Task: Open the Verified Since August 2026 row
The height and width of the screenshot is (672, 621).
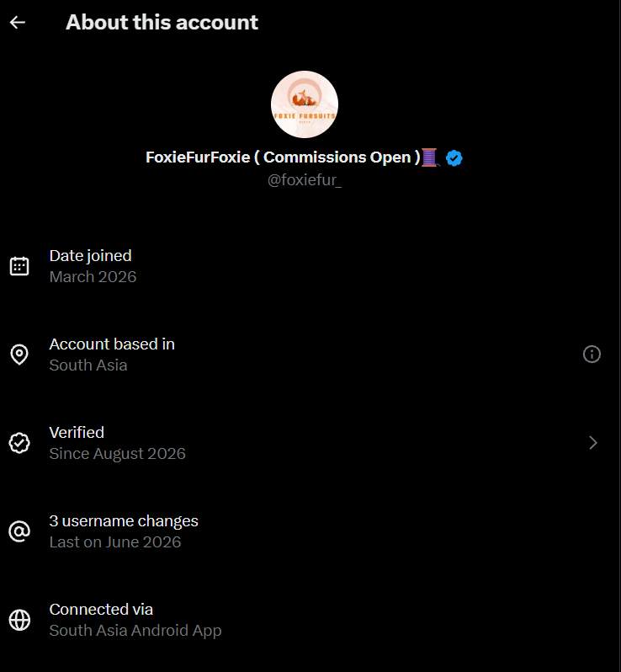Action: [x=310, y=443]
